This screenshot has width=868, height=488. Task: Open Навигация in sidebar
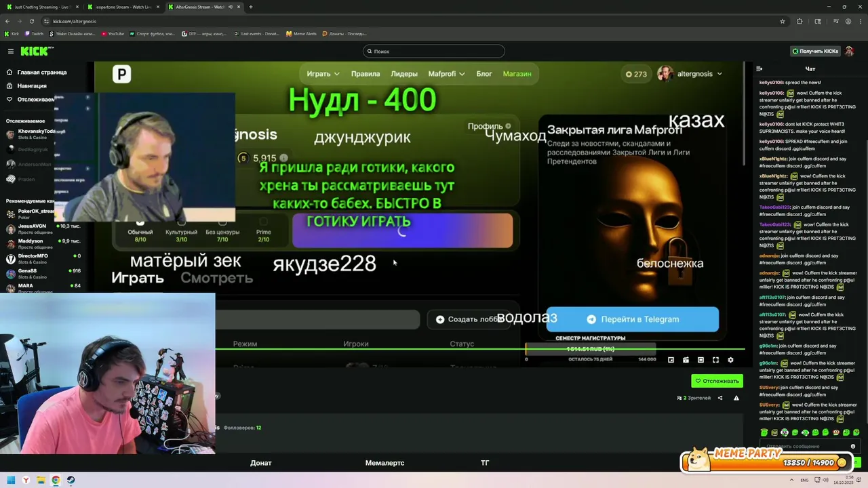pos(27,86)
